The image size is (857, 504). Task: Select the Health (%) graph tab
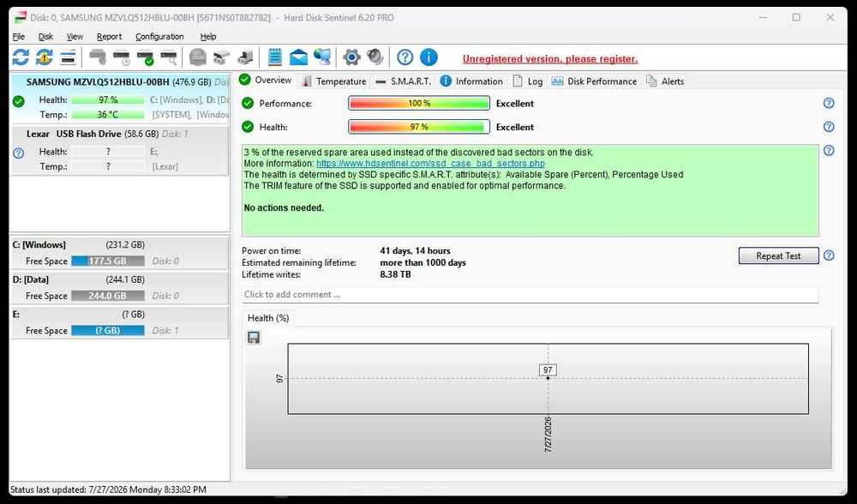[x=268, y=318]
